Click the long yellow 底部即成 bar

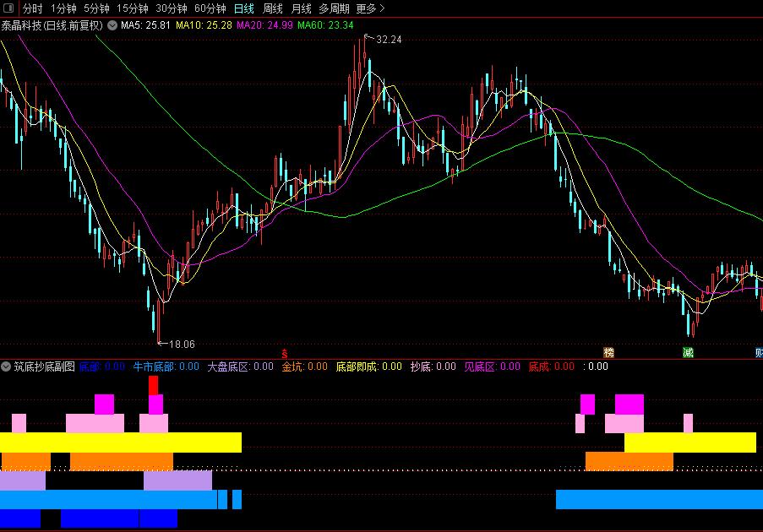pyautogui.click(x=121, y=442)
